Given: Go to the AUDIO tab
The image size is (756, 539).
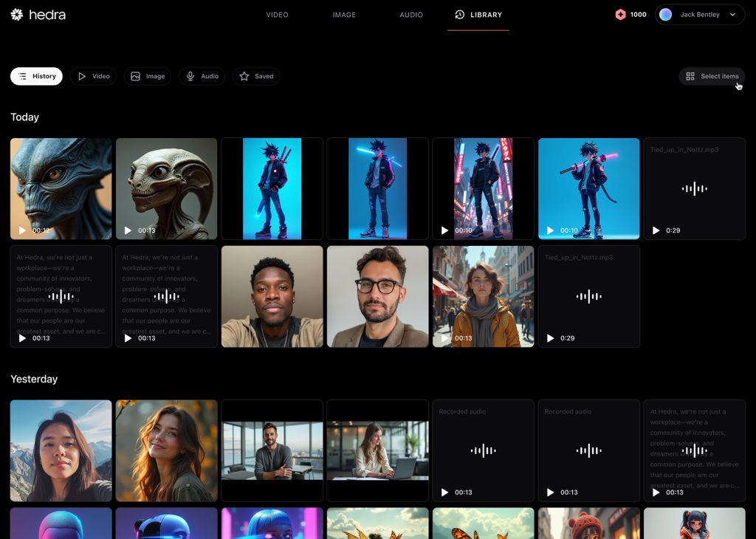Looking at the screenshot, I should [x=411, y=15].
